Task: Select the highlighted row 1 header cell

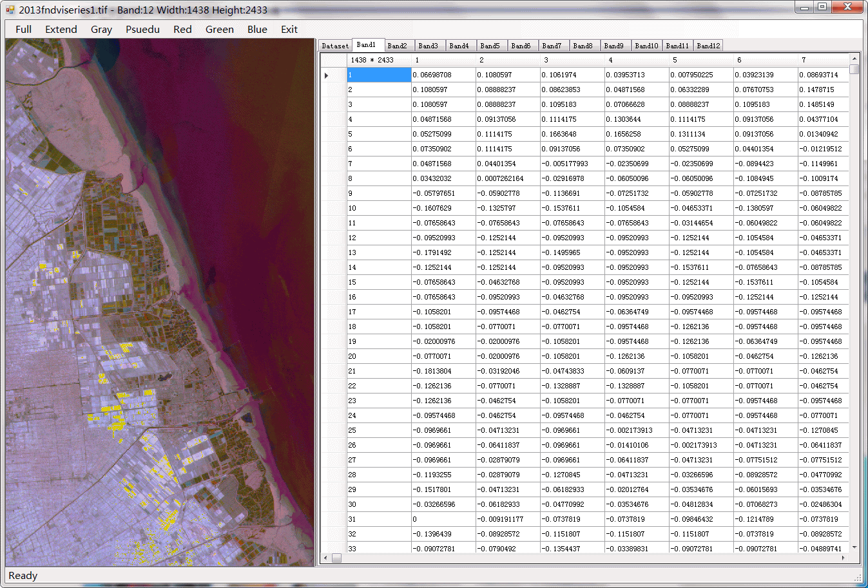Action: coord(379,75)
